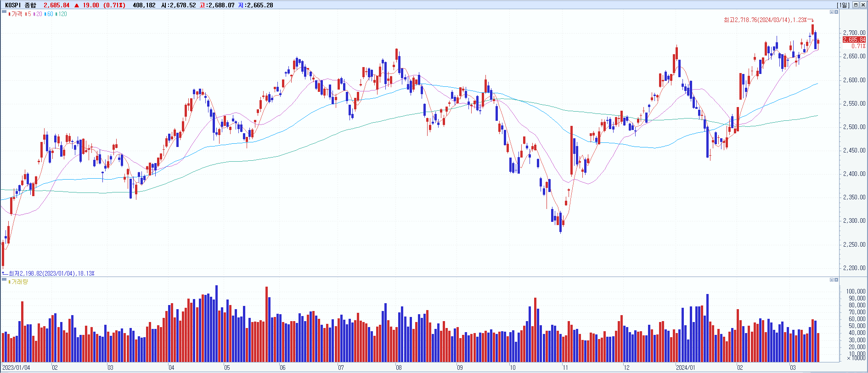868x373 pixels.
Task: Close the volume (거래량) pane
Action: coord(836,280)
